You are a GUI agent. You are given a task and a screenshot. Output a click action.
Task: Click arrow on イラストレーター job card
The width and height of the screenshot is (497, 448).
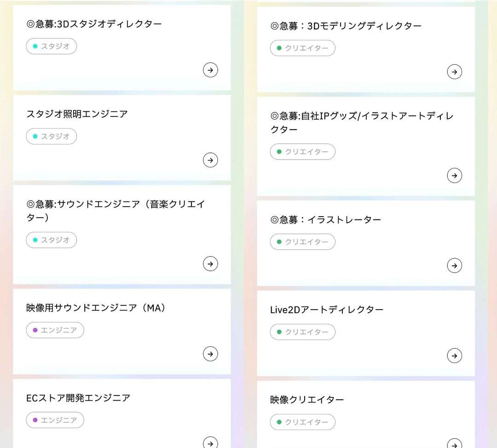(454, 265)
